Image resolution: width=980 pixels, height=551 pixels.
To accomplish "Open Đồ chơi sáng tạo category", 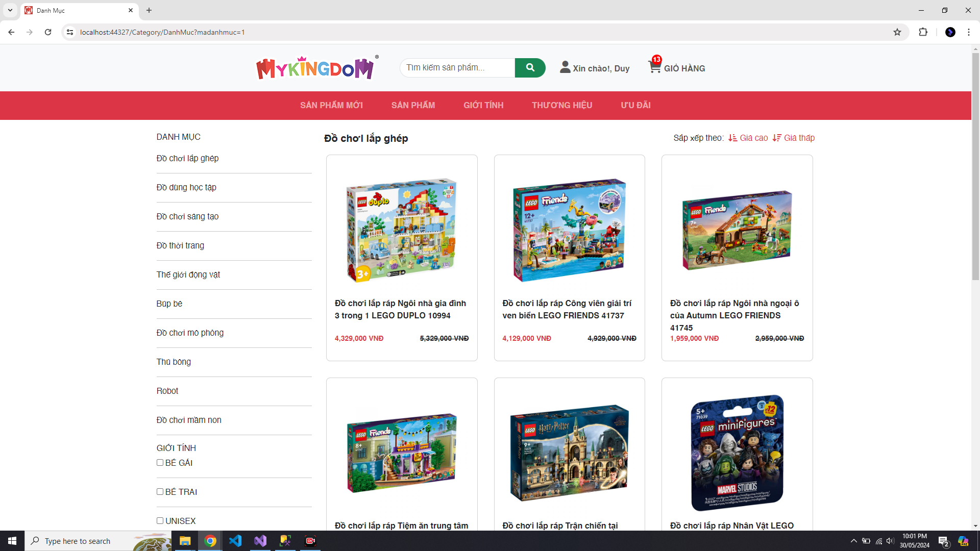I will pos(187,216).
